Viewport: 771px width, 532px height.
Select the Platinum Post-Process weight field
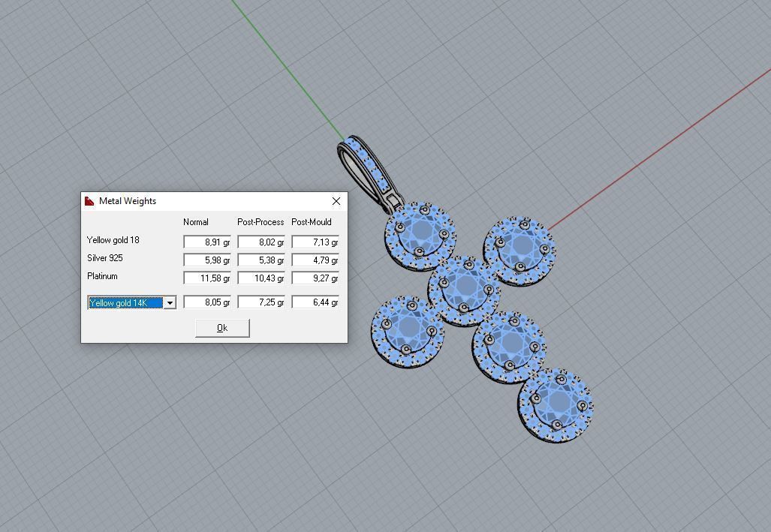point(261,278)
